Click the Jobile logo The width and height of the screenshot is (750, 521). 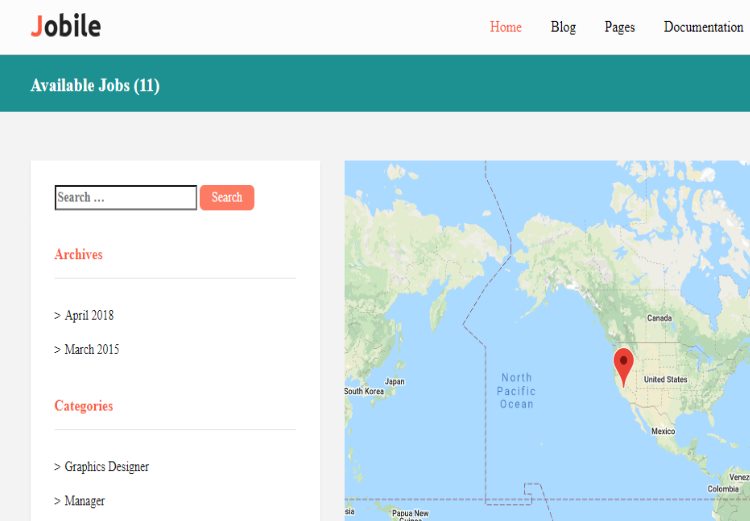(x=66, y=26)
